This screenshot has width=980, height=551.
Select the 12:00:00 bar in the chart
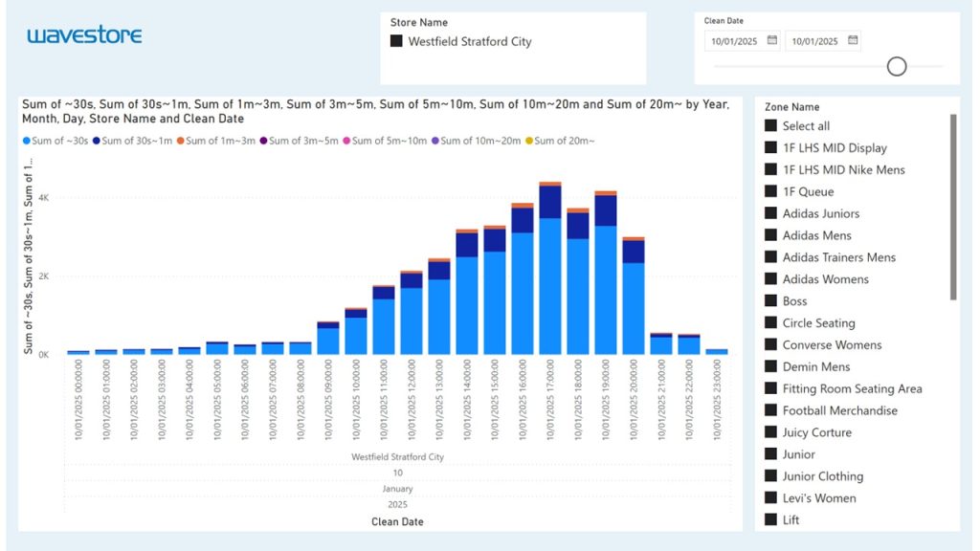tap(412, 313)
